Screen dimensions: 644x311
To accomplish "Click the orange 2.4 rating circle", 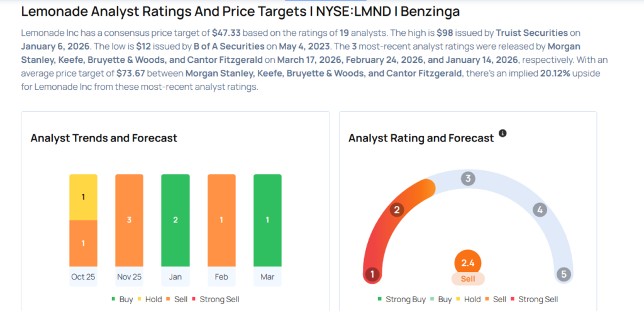I will [468, 262].
